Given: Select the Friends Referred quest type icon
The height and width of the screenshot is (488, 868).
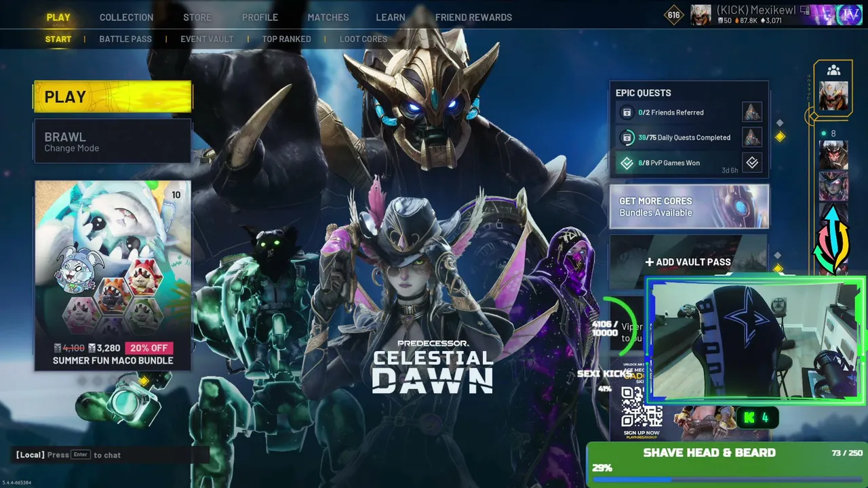Looking at the screenshot, I should [627, 113].
